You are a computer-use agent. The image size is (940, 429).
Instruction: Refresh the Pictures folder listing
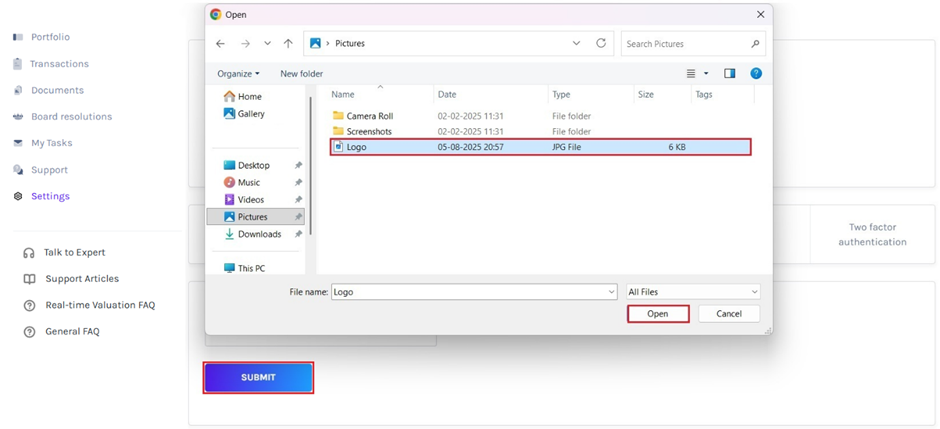tap(601, 44)
